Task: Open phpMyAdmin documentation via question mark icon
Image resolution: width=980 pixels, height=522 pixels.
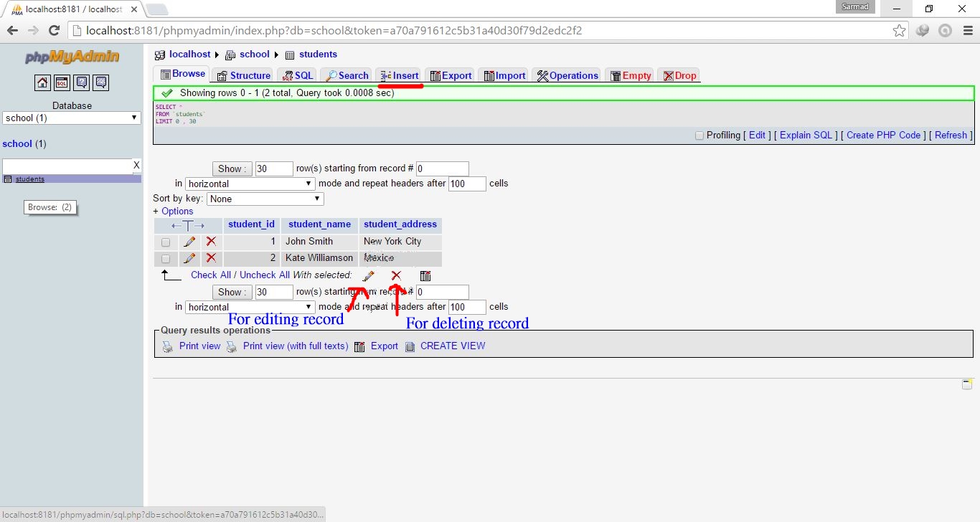Action: 81,82
